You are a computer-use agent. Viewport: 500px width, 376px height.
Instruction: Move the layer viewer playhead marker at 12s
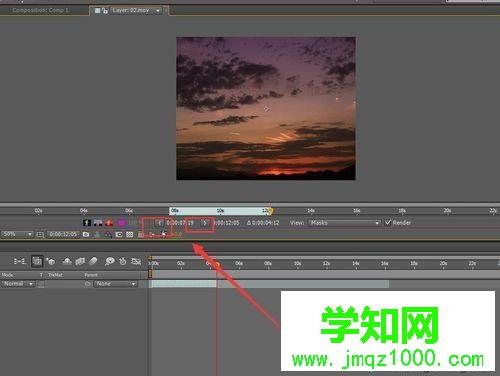point(270,211)
